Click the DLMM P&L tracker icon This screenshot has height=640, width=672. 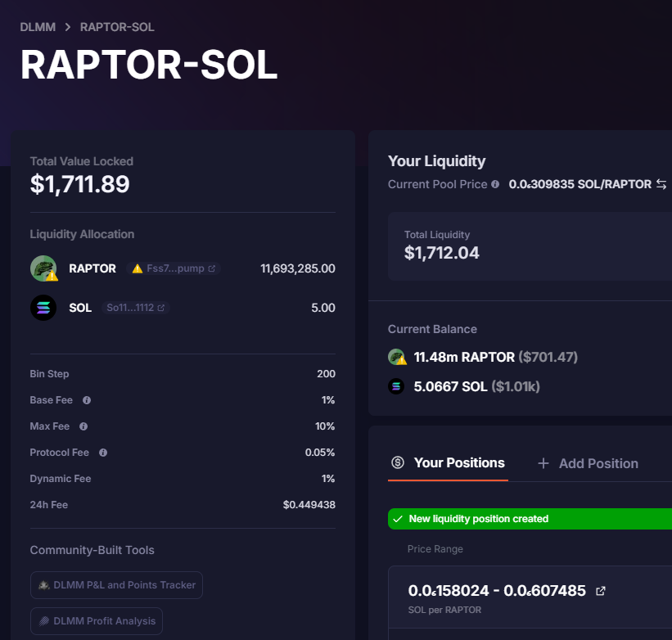[x=43, y=585]
